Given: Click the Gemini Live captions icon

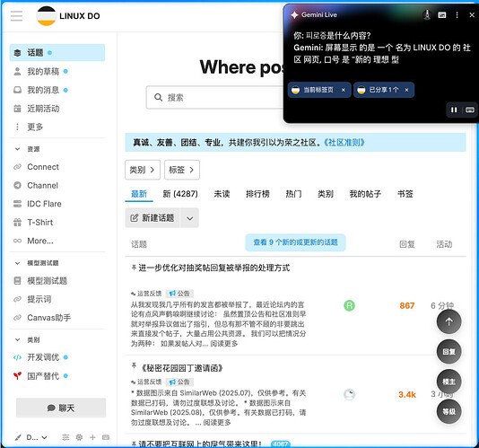Looking at the screenshot, I should [x=441, y=15].
